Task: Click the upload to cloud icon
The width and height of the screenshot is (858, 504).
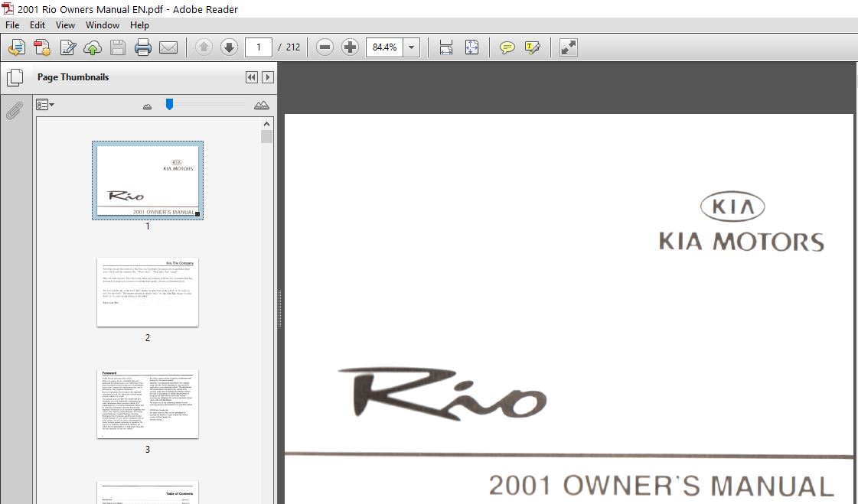Action: coord(93,47)
